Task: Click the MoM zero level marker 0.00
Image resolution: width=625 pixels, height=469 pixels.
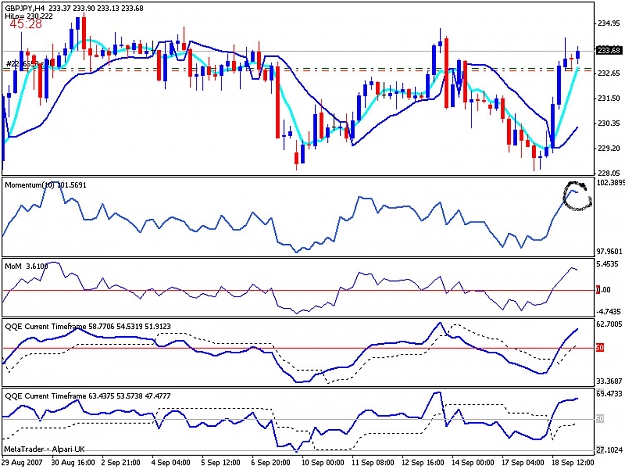Action: [x=603, y=290]
